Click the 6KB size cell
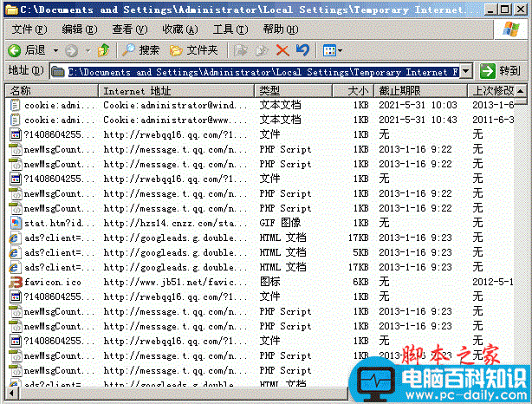This screenshot has height=404, width=532. [360, 282]
